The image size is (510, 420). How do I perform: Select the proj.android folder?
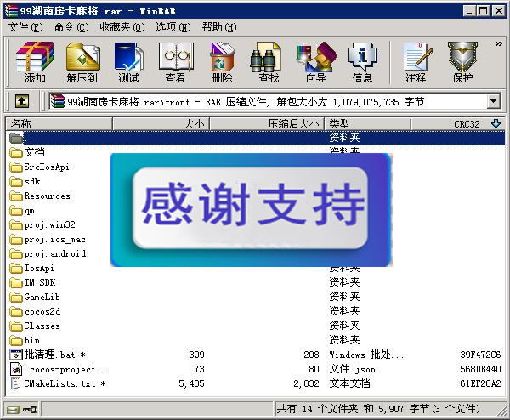point(48,253)
